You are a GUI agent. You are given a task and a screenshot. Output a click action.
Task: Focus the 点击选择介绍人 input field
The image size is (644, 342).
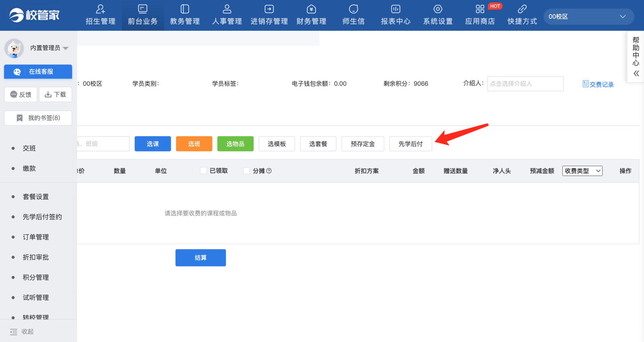(525, 84)
